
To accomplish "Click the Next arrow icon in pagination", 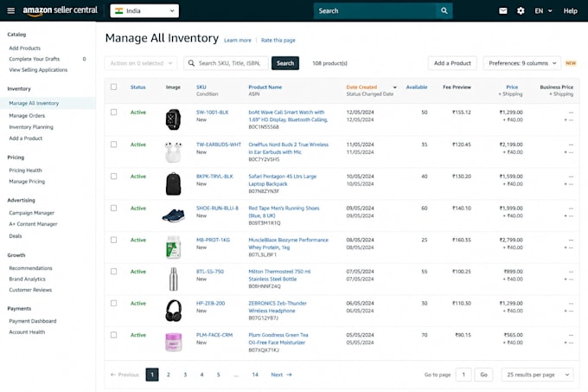I will coord(289,375).
